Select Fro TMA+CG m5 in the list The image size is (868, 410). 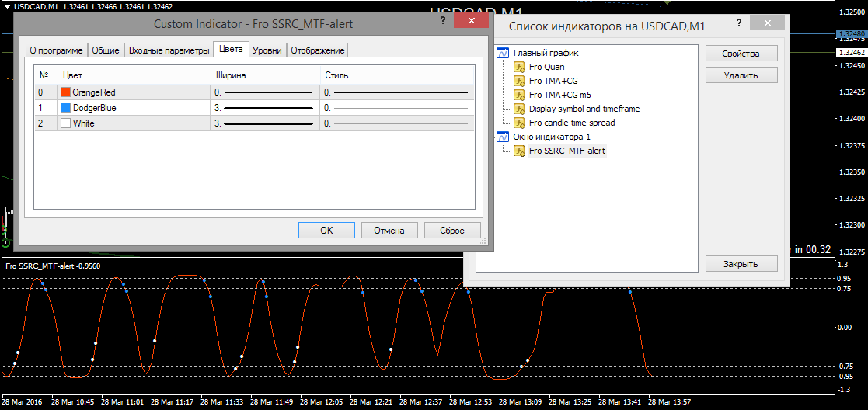tap(560, 95)
